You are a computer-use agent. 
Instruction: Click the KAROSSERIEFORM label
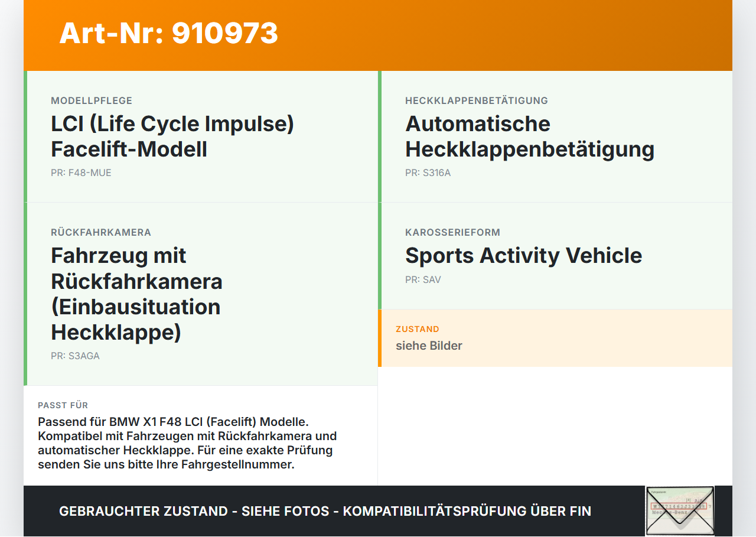pyautogui.click(x=452, y=232)
